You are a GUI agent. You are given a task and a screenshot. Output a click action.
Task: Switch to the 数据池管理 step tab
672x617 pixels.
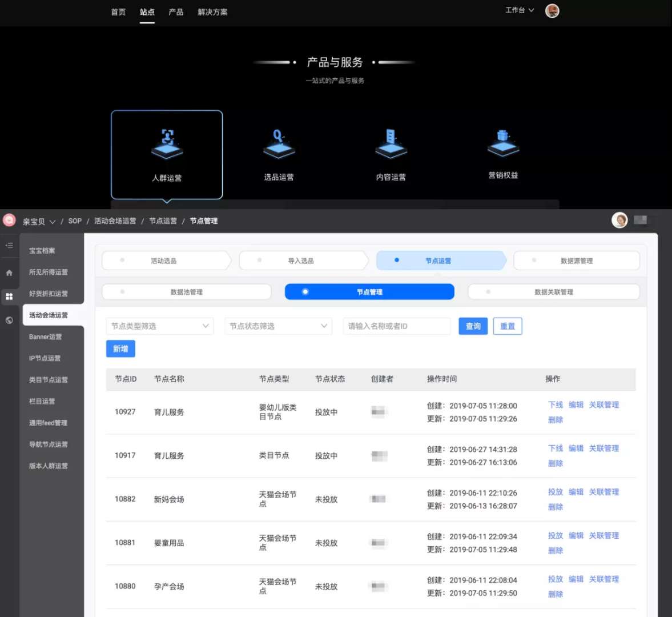click(x=187, y=291)
